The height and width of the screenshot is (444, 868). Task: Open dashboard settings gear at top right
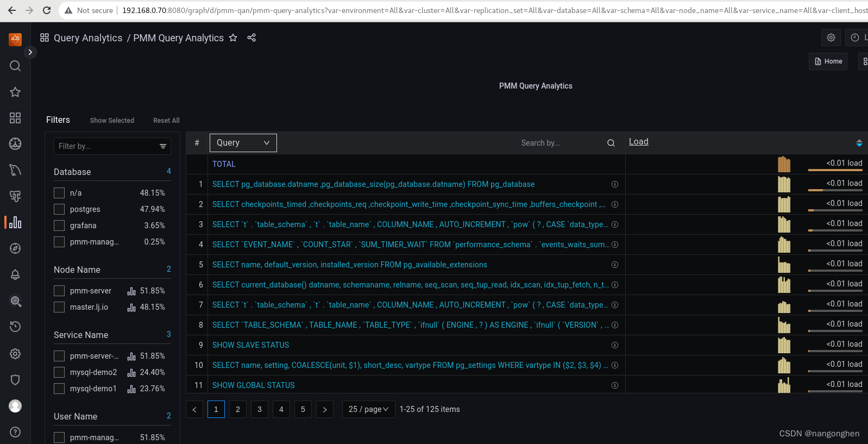(831, 37)
